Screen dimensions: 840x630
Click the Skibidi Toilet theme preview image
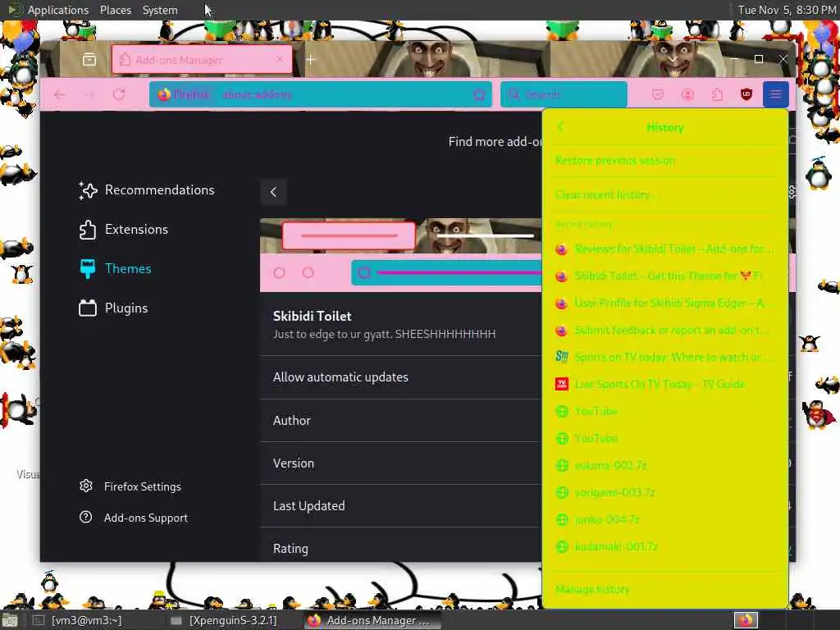coord(400,255)
